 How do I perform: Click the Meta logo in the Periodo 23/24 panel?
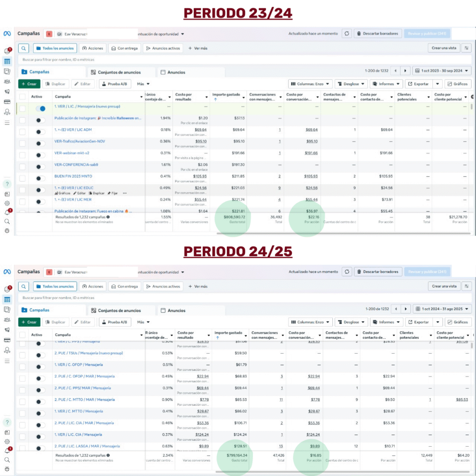[7, 33]
